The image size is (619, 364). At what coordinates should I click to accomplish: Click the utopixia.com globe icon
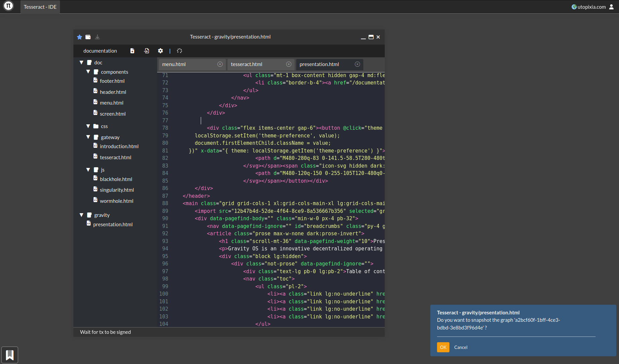[x=574, y=7]
